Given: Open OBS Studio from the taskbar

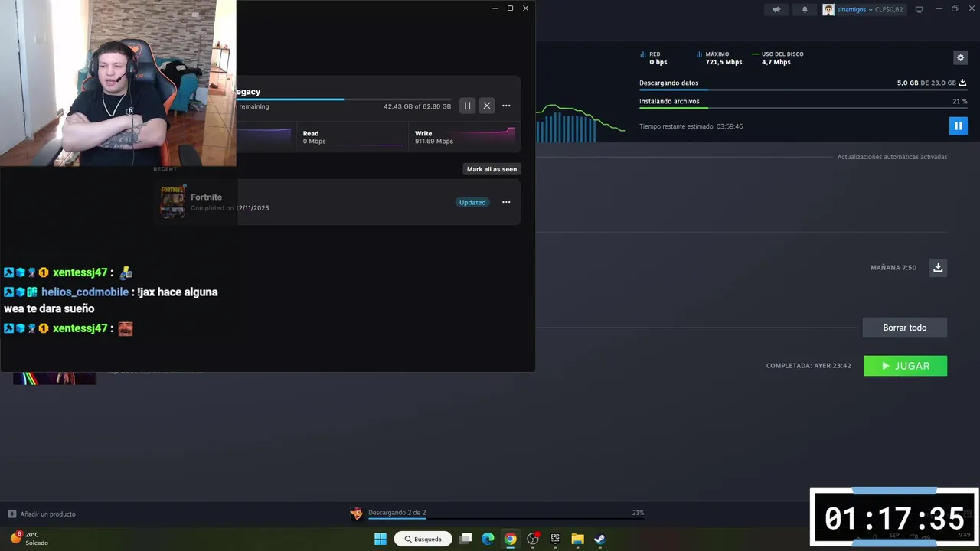Looking at the screenshot, I should (x=533, y=539).
